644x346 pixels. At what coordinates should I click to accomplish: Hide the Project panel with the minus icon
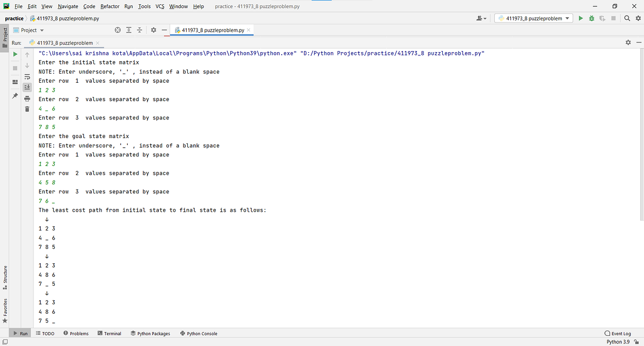(x=165, y=30)
